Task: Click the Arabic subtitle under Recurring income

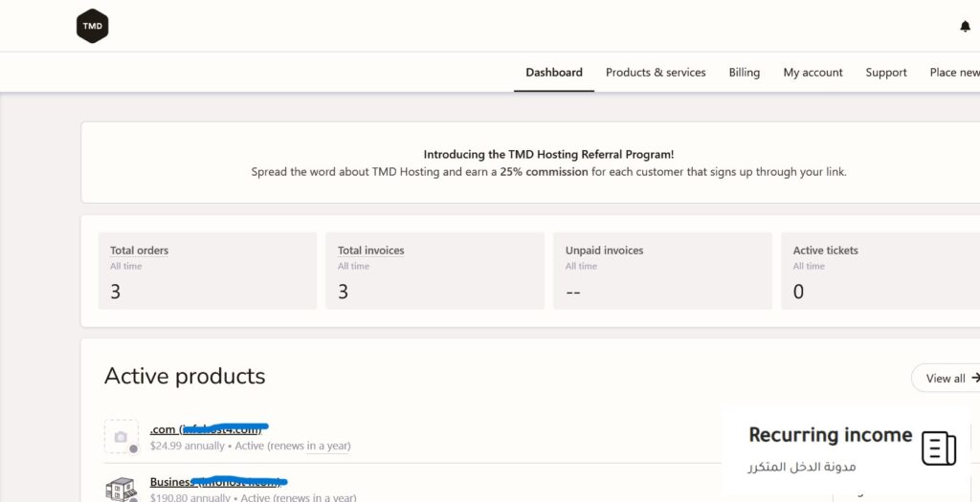Action: pyautogui.click(x=802, y=467)
